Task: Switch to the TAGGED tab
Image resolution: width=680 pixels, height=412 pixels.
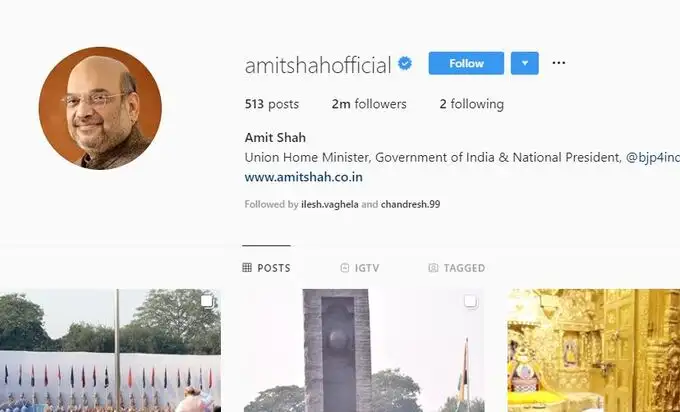Action: click(x=457, y=268)
